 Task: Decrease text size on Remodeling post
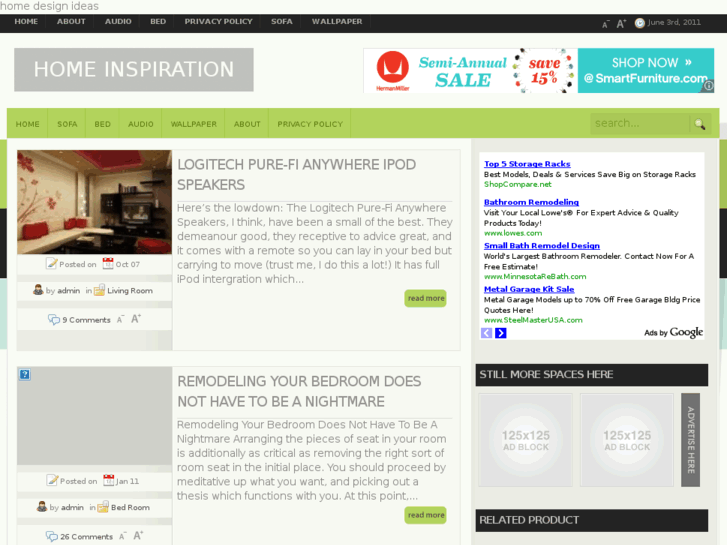[x=122, y=537]
